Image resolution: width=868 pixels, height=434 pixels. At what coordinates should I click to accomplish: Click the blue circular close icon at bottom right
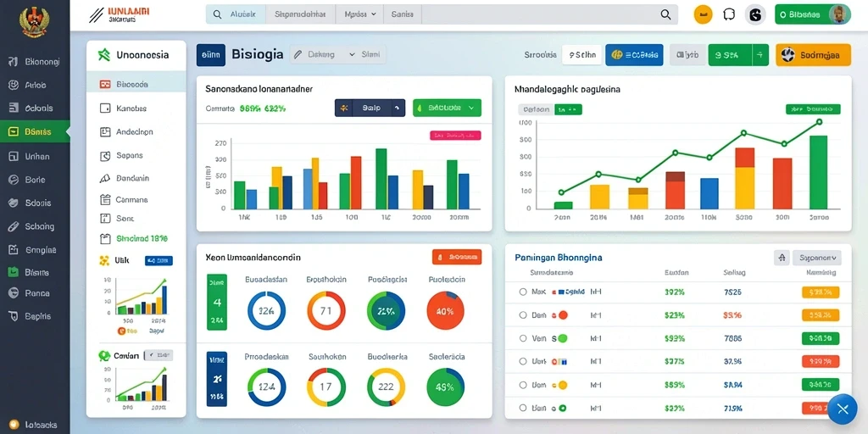pos(843,409)
